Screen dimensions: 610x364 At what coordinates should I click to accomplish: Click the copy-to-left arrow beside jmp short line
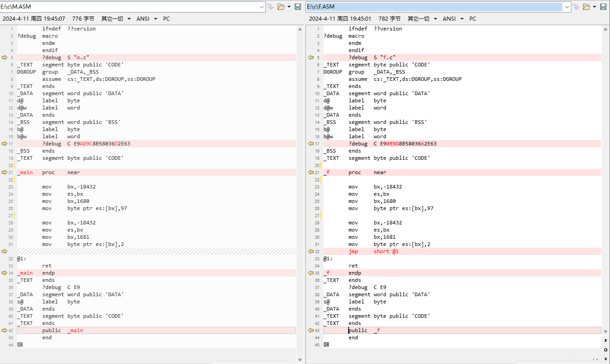click(x=310, y=251)
